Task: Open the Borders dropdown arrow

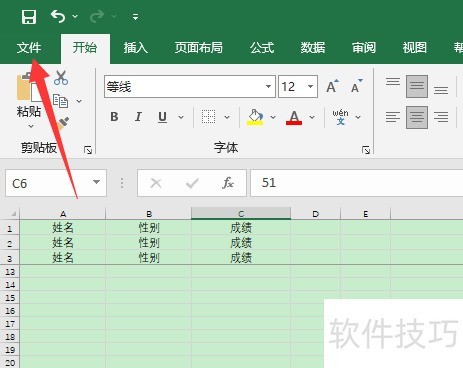Action: [227, 117]
